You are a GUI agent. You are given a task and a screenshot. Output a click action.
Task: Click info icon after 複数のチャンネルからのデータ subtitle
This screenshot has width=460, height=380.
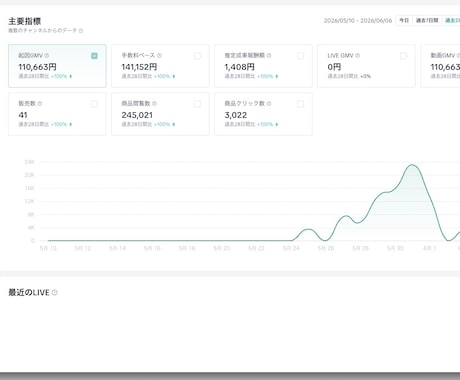(x=81, y=31)
